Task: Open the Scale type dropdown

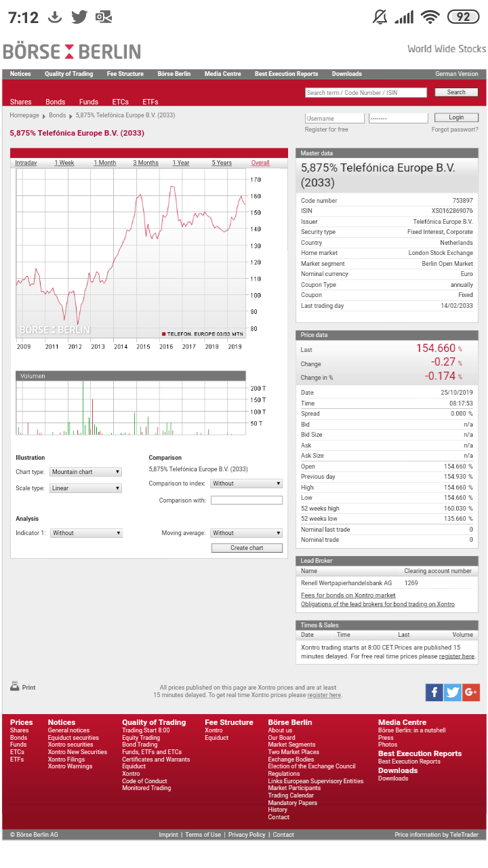Action: coord(85,488)
